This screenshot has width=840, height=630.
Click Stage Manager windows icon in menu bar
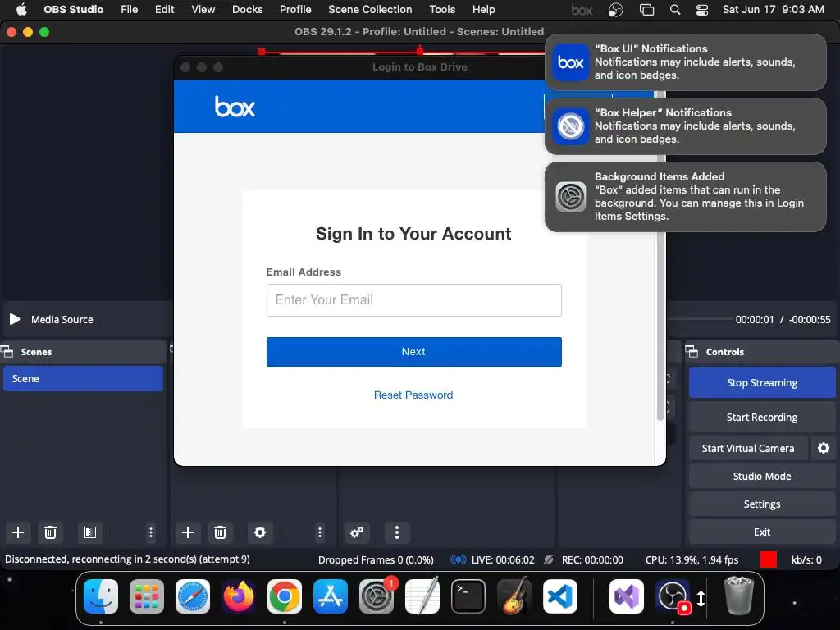click(646, 10)
